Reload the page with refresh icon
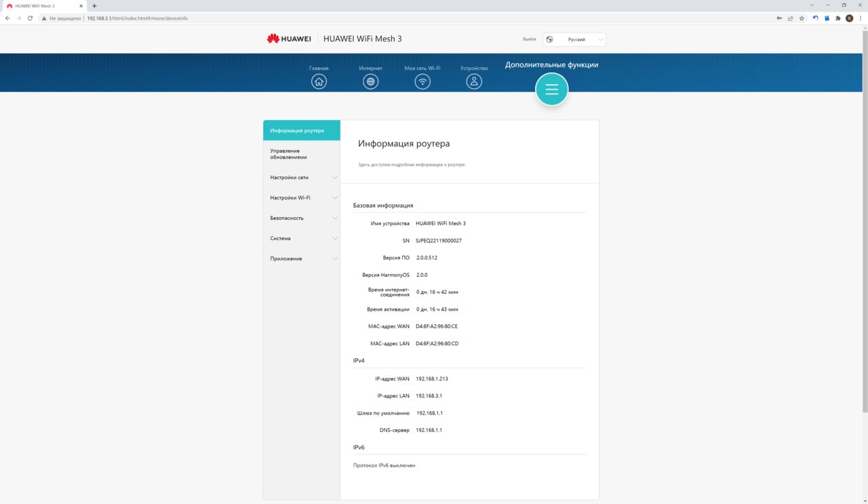The width and height of the screenshot is (868, 504). tap(30, 18)
